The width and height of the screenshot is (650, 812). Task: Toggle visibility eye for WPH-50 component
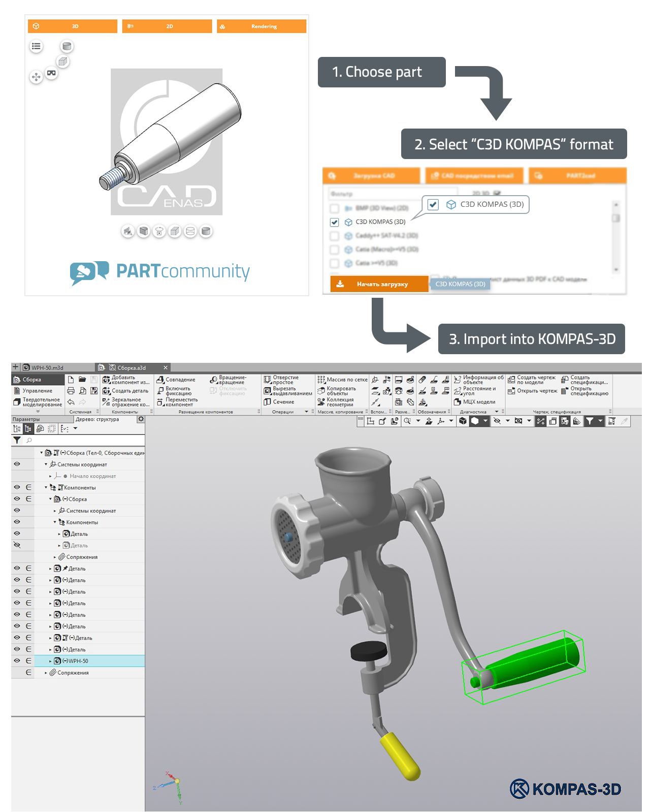point(17,661)
